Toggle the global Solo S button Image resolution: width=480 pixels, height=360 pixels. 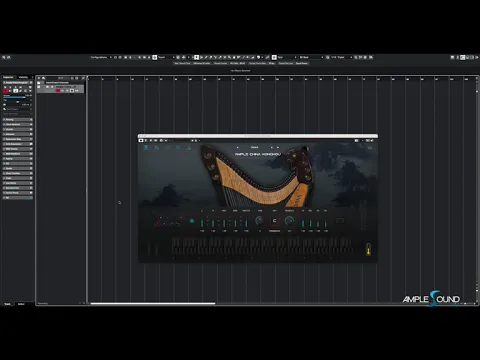[130, 57]
